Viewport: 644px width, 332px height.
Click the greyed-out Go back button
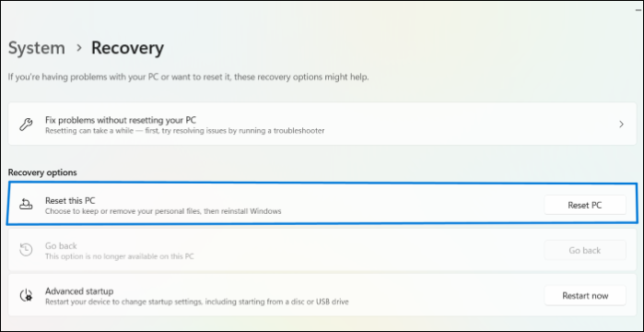(x=585, y=250)
